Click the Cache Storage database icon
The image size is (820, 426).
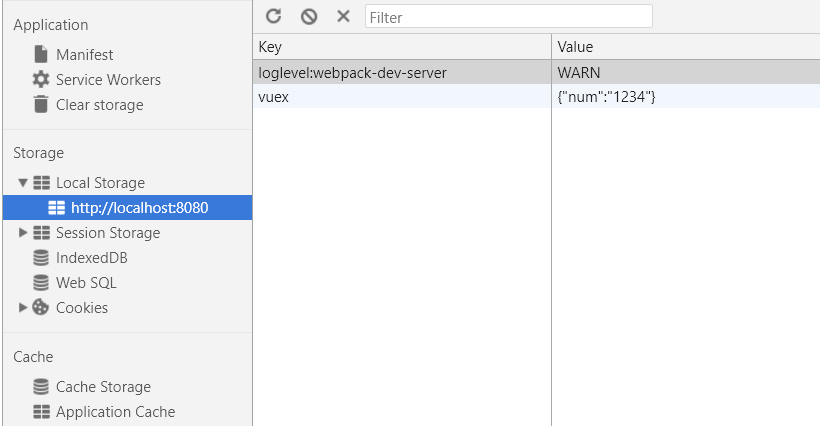tap(41, 386)
